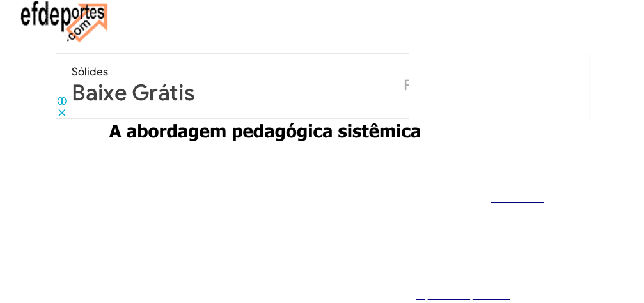Click the letter 'A' starting the article heading
The width and height of the screenshot is (644, 303).
pos(115,132)
